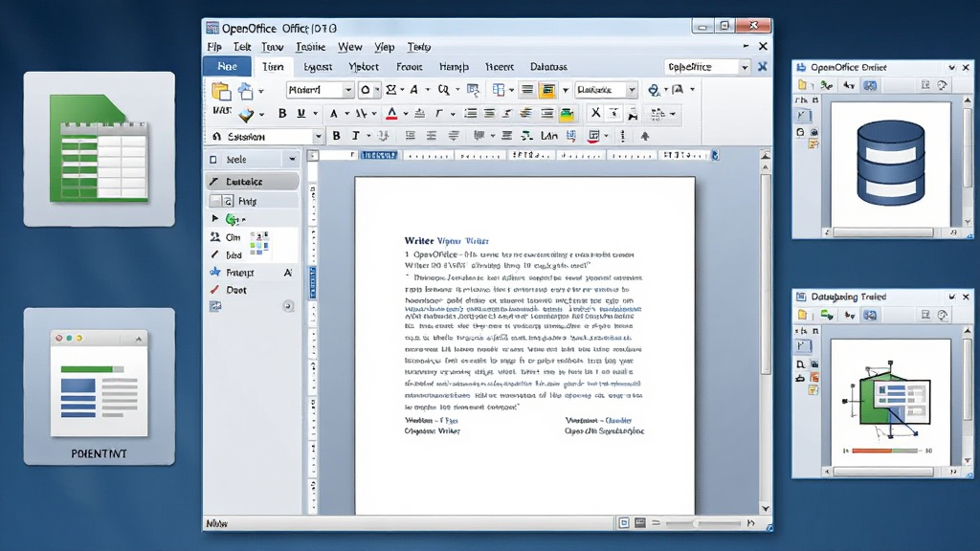Screen dimensions: 980x551
Task: Toggle the Underline U button
Action: tap(301, 114)
